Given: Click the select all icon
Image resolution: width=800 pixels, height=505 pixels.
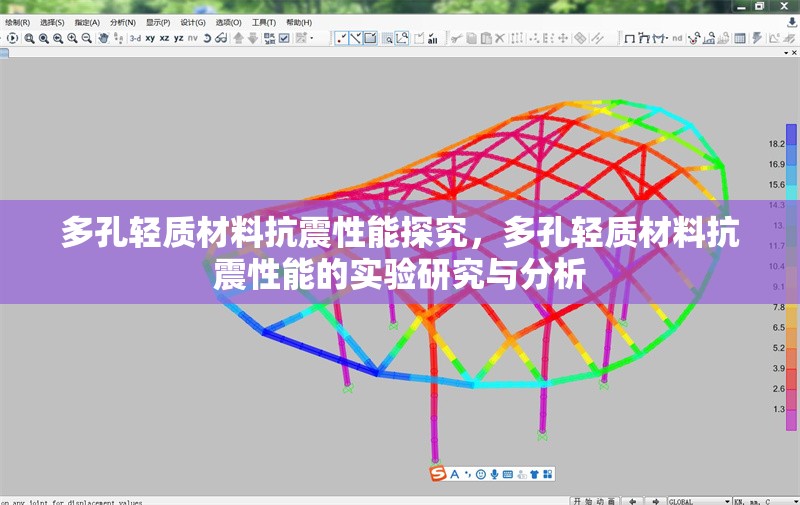Looking at the screenshot, I should coord(433,39).
